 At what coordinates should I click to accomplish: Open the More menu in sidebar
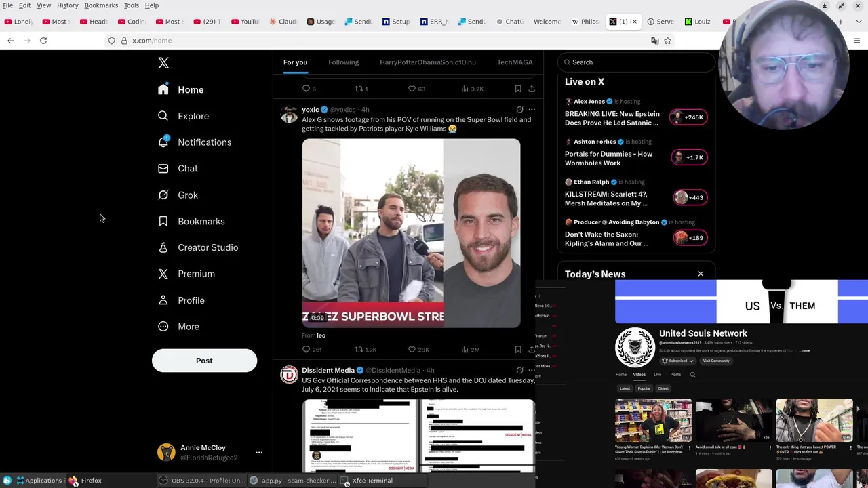179,327
